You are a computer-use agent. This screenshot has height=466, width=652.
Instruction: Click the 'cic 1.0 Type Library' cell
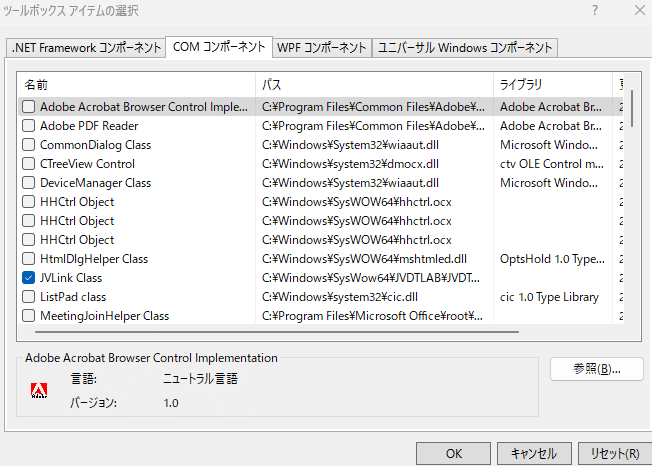[x=549, y=297]
